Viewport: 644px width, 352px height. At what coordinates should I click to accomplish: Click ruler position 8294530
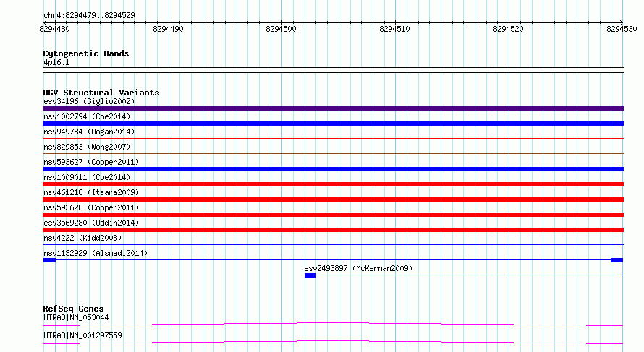pyautogui.click(x=622, y=29)
